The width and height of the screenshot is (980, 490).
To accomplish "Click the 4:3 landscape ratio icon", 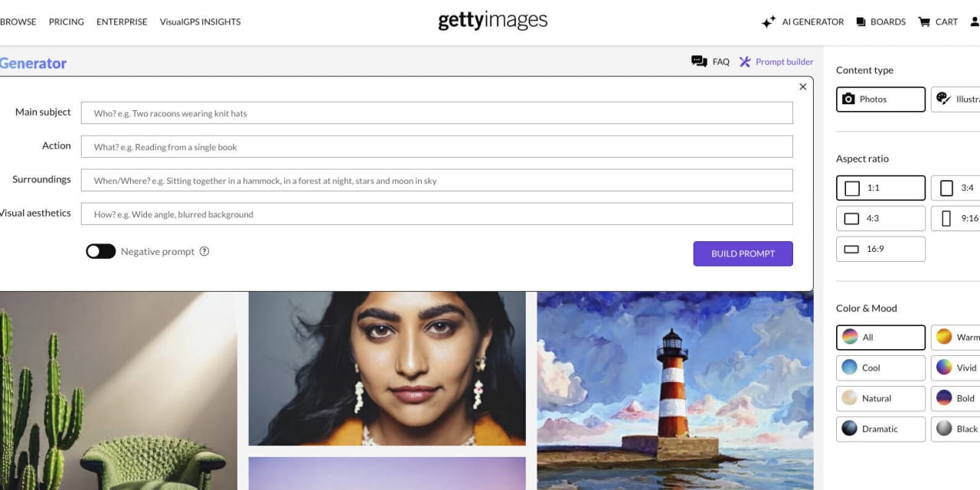I will click(851, 219).
